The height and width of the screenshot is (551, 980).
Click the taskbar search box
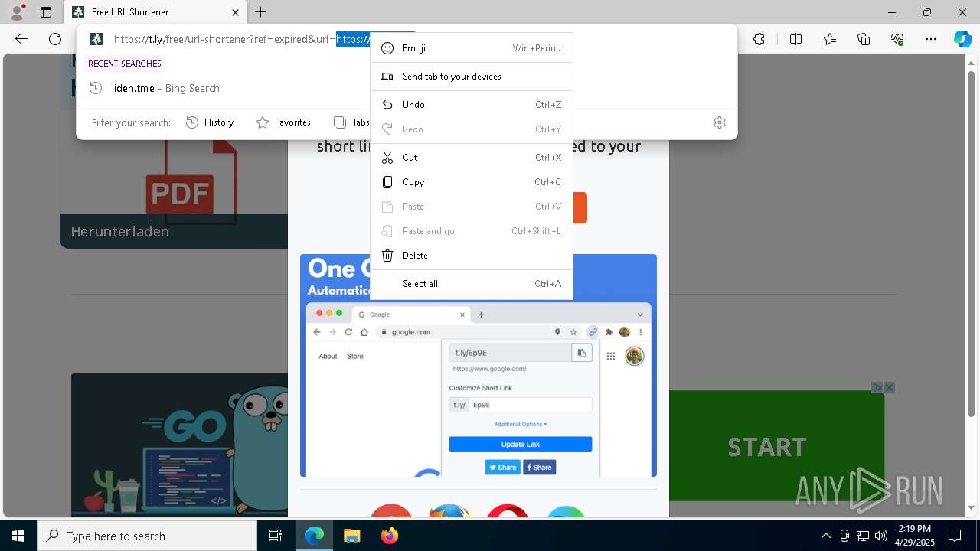(x=147, y=536)
